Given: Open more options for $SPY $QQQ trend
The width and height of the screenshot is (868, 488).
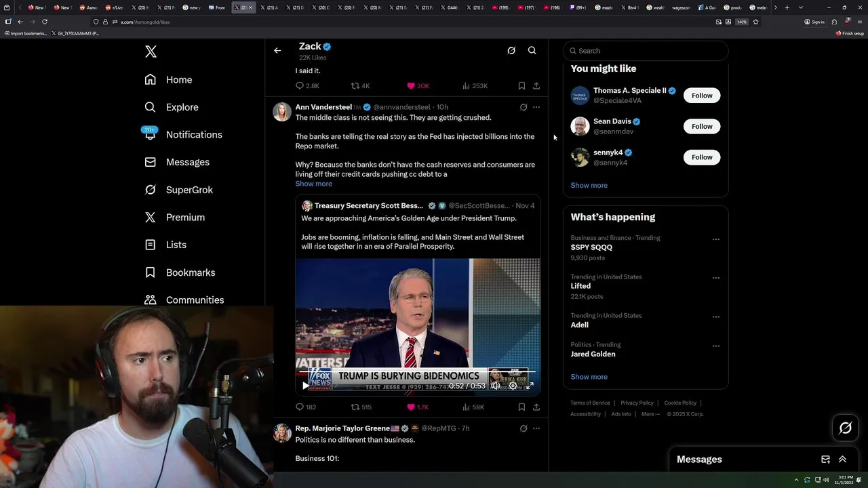Looking at the screenshot, I should (x=716, y=239).
